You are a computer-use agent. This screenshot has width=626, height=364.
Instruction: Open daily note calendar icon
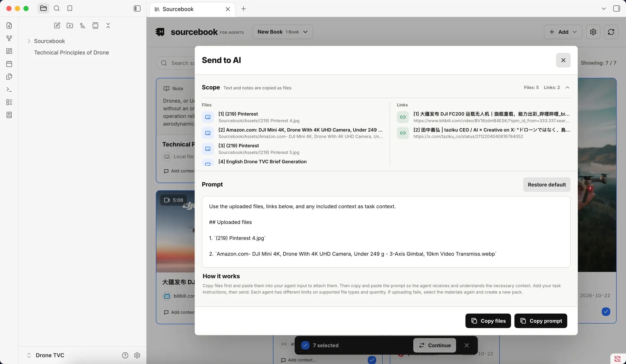tap(9, 64)
